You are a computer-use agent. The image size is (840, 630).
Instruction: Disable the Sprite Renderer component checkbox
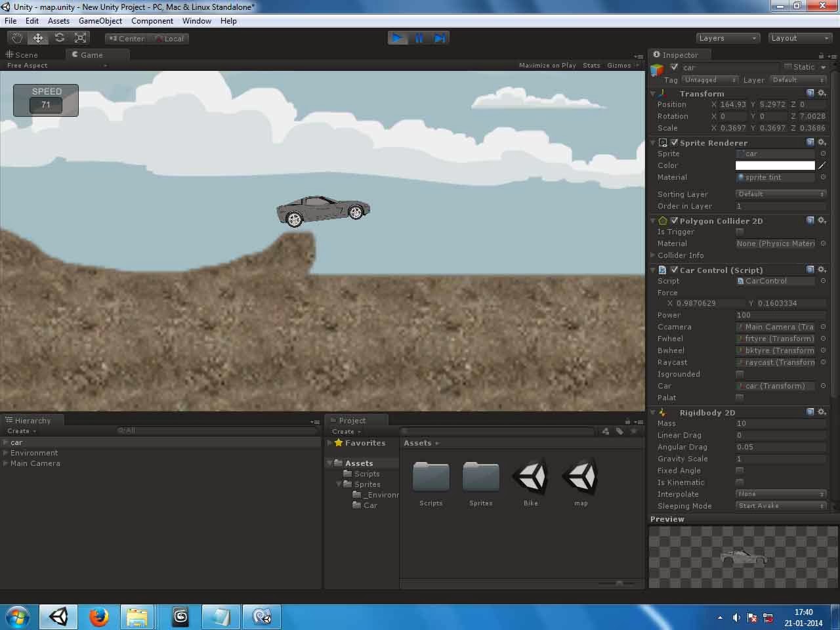tap(674, 142)
